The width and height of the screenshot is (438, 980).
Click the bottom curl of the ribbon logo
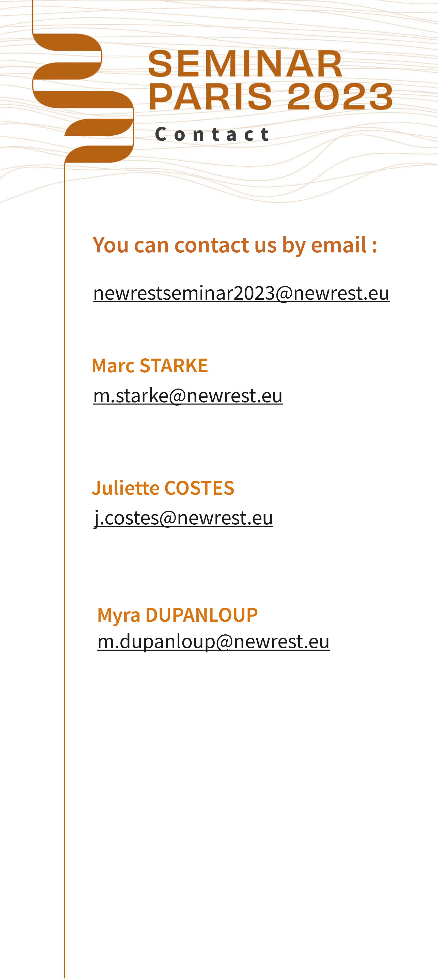click(x=99, y=154)
